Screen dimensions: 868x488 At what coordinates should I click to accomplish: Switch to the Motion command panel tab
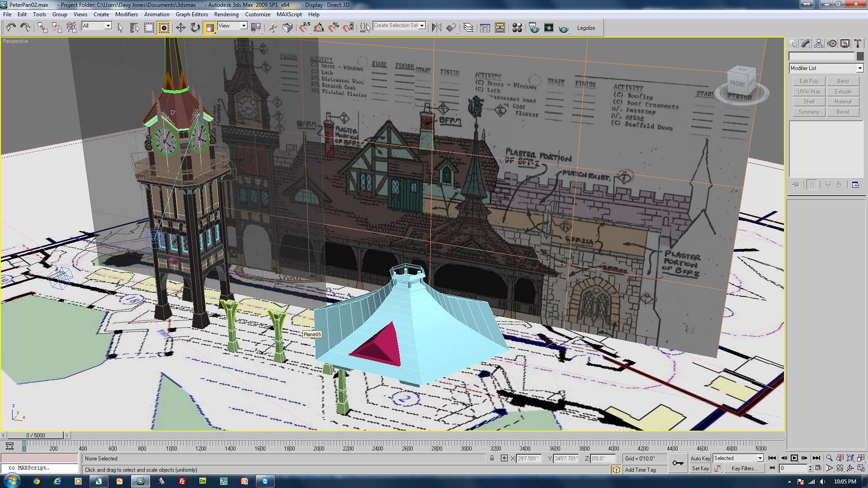[832, 43]
